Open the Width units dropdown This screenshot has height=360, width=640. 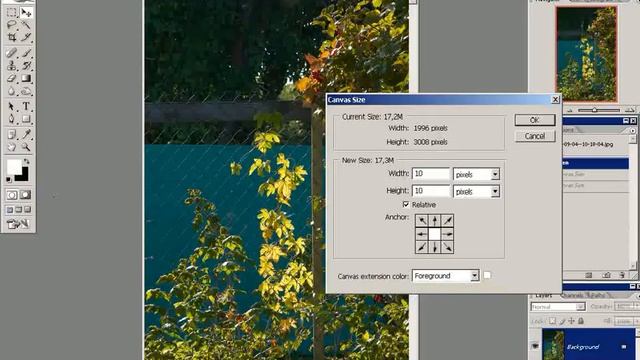495,174
